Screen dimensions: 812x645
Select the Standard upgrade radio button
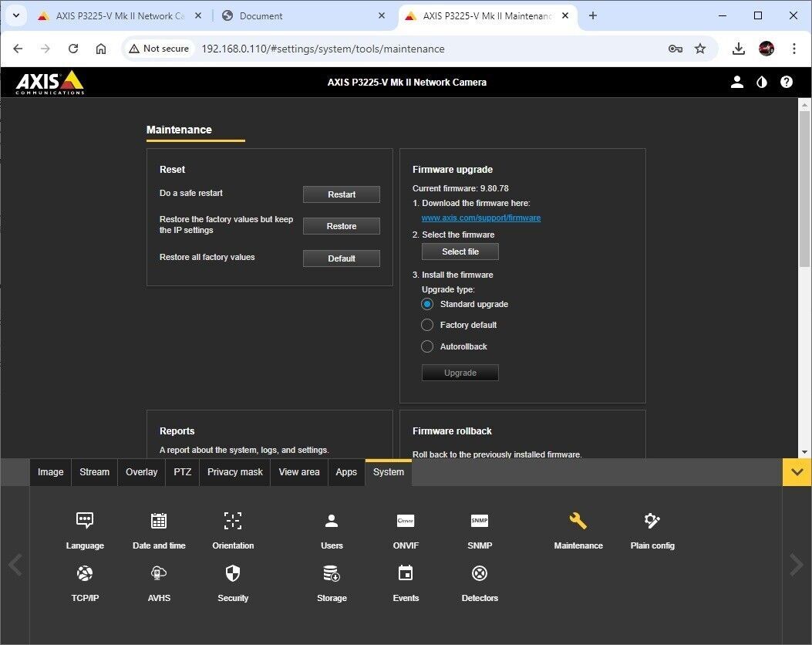click(x=426, y=304)
